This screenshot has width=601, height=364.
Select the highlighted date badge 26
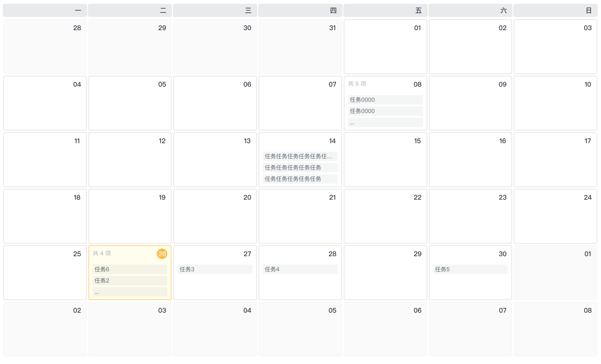(x=162, y=254)
